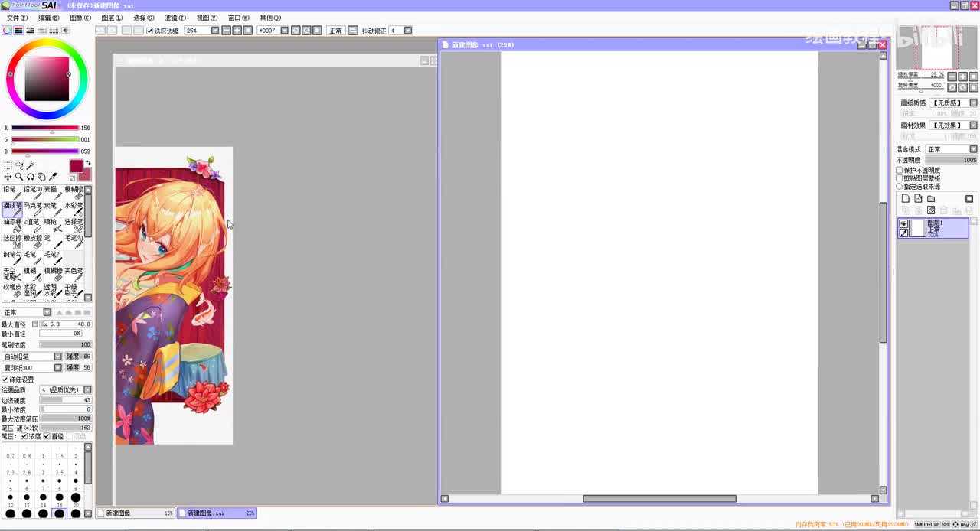
Task: Open the 编辑 menu
Action: click(x=48, y=18)
